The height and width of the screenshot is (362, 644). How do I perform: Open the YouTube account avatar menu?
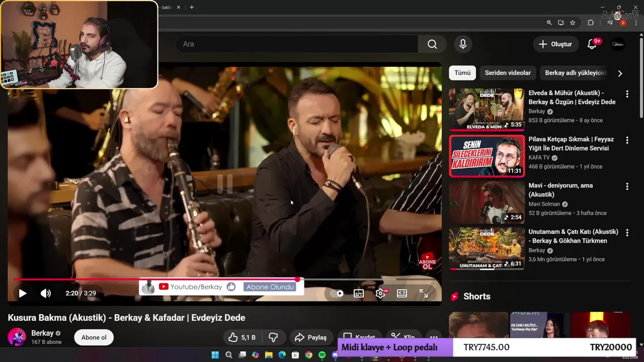[x=618, y=44]
